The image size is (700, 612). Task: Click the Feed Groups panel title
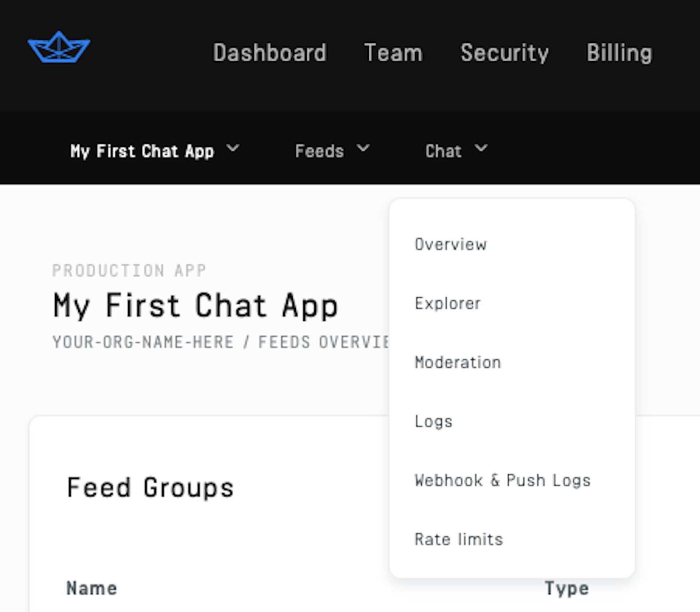pos(150,487)
